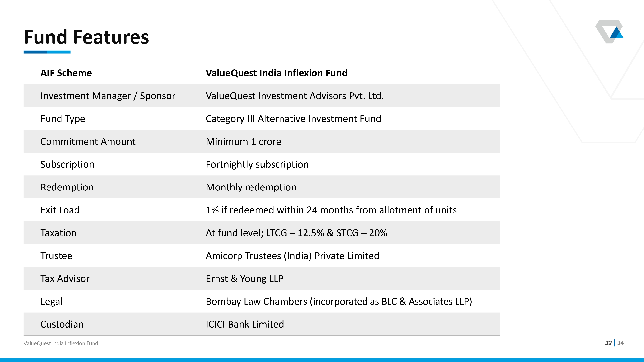Select the Investment Manager / Sponsor label
644x362 pixels.
click(108, 96)
